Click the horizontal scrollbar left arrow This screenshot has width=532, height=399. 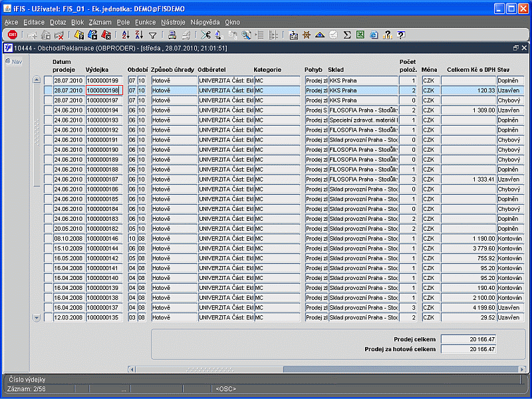(132, 370)
